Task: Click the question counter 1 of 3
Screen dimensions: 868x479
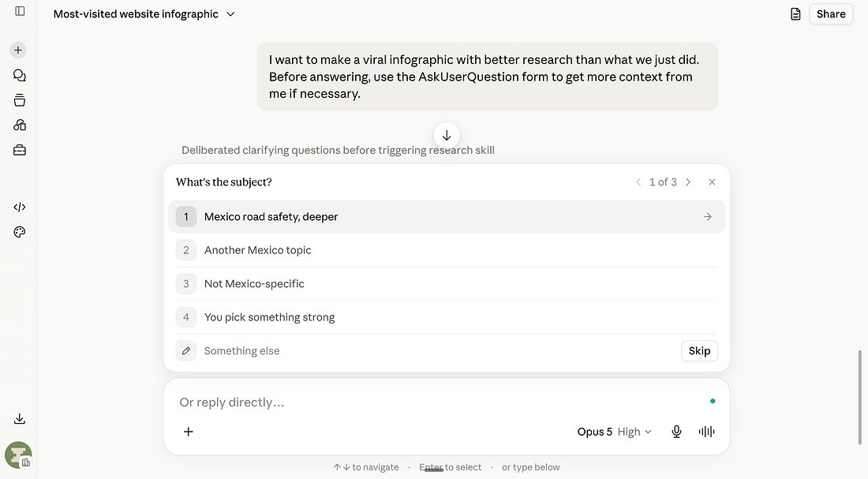Action: click(663, 182)
